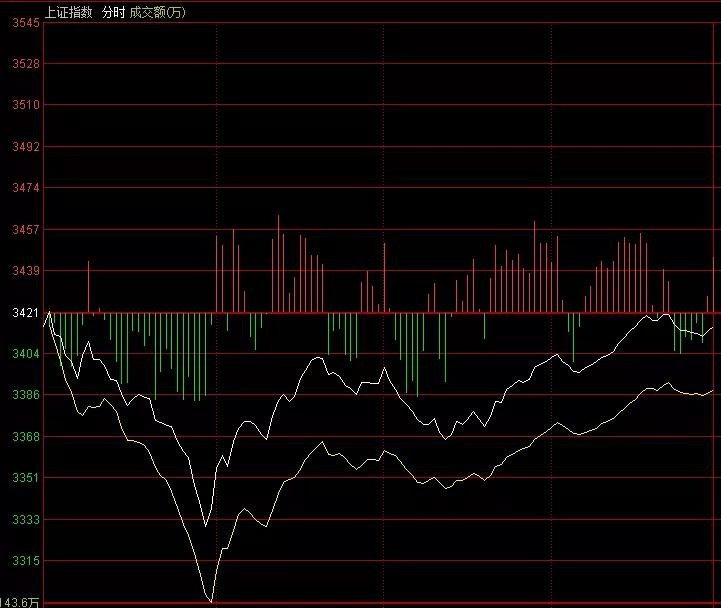The height and width of the screenshot is (608, 721).
Task: Click the 143.6万 volume label
Action: tap(20, 602)
